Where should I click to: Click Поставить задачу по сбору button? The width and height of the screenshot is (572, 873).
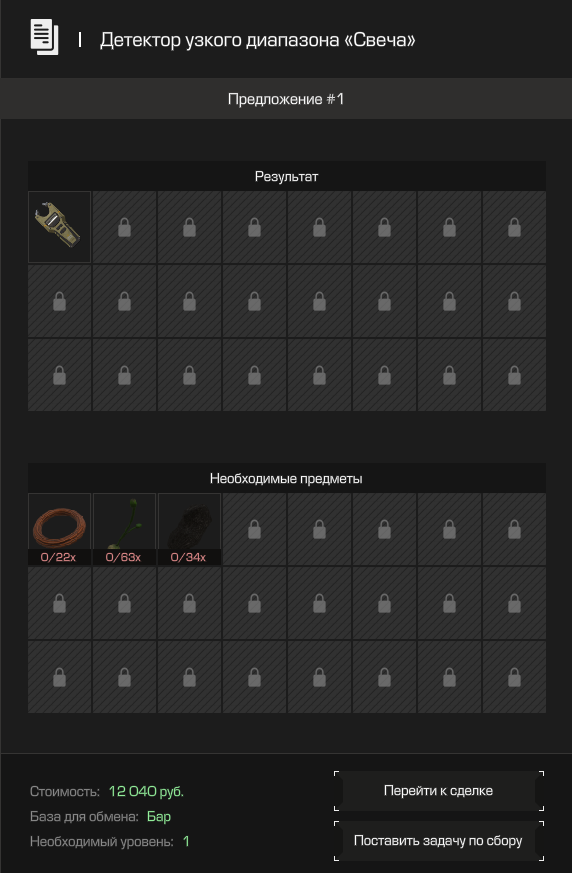click(x=439, y=841)
